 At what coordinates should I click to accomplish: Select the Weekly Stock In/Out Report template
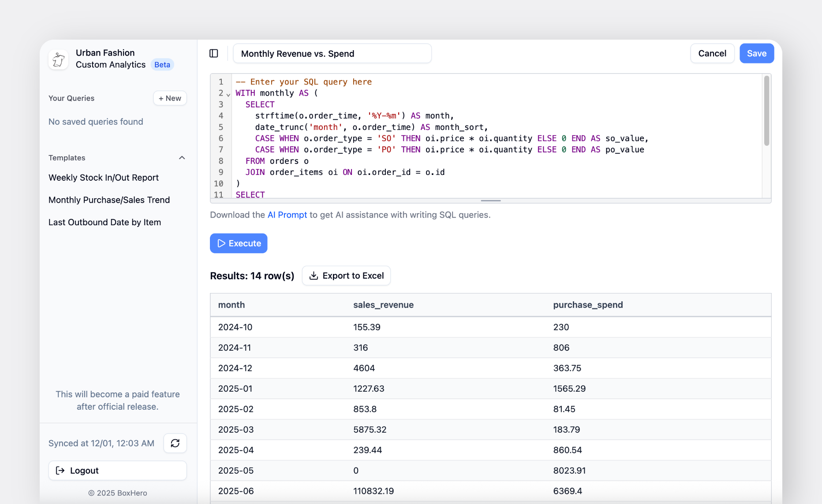103,177
